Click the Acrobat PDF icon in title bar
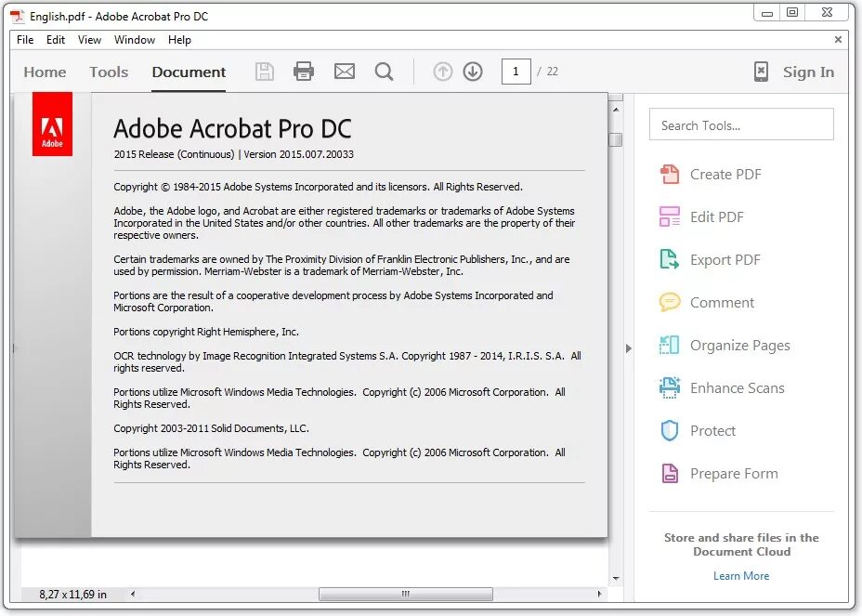This screenshot has height=616, width=862. click(x=19, y=17)
